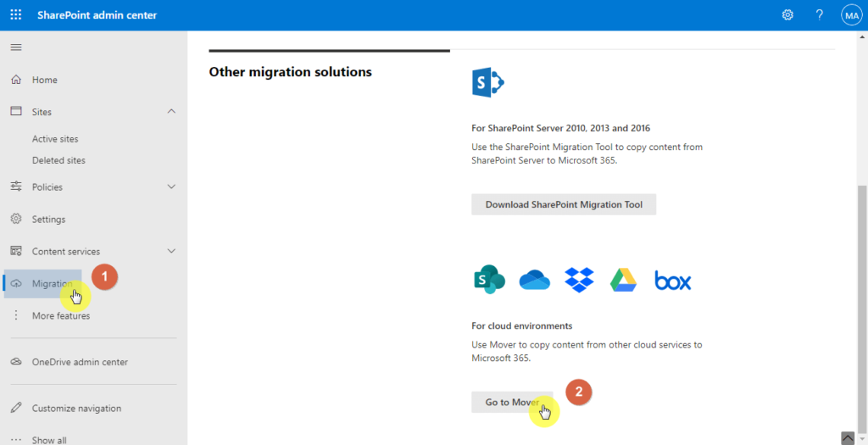Click the Policies sliders icon
The image size is (868, 445).
click(x=16, y=186)
